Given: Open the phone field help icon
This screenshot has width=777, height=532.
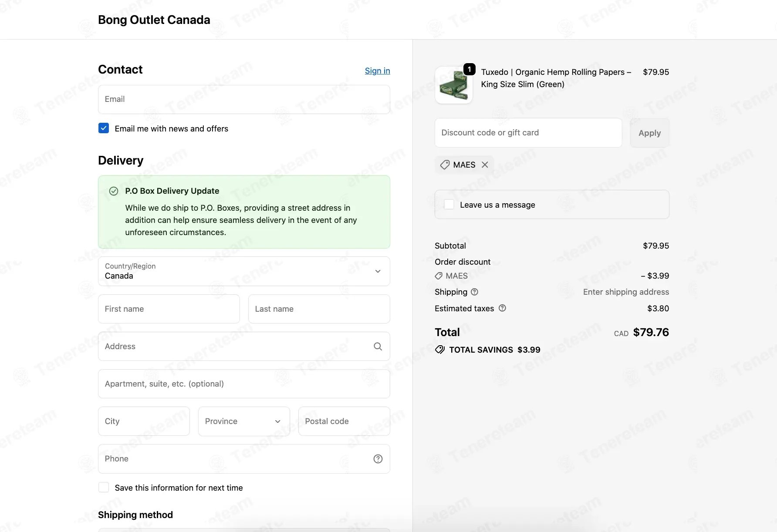Looking at the screenshot, I should point(378,459).
